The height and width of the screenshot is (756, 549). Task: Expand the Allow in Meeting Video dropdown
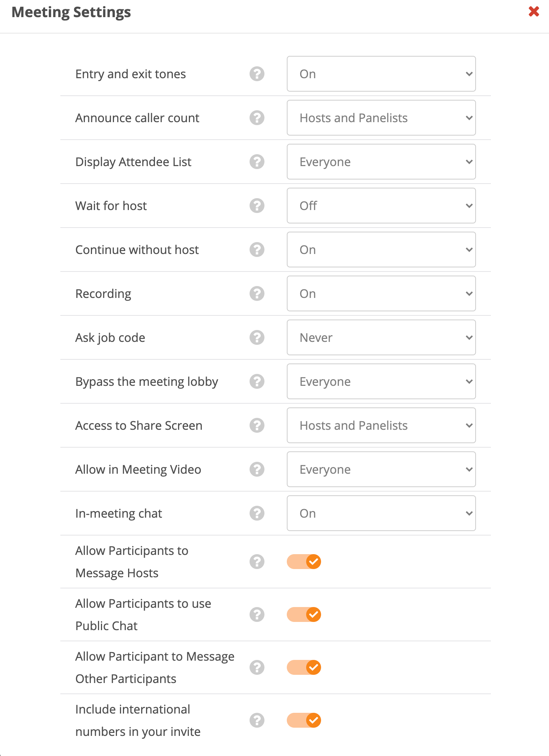point(381,469)
